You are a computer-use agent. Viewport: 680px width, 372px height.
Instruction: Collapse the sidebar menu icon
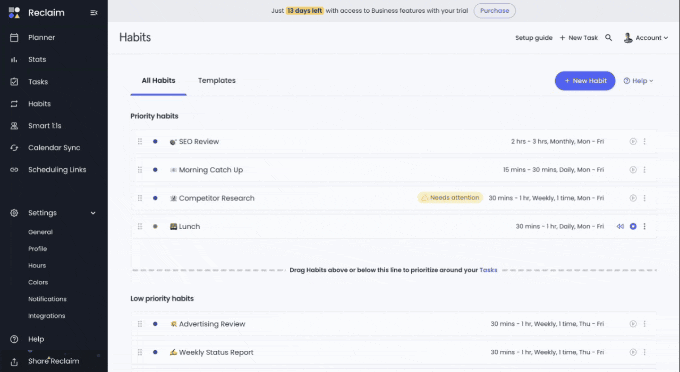tap(94, 13)
